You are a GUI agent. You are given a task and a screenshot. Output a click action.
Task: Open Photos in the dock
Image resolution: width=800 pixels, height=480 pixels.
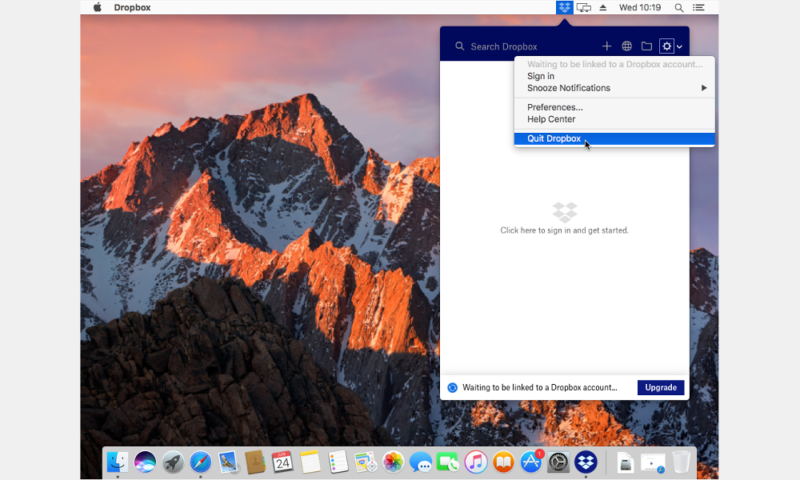pyautogui.click(x=393, y=463)
